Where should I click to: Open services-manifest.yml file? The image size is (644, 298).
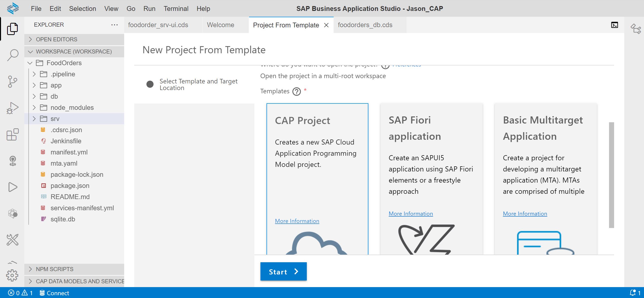pyautogui.click(x=82, y=208)
